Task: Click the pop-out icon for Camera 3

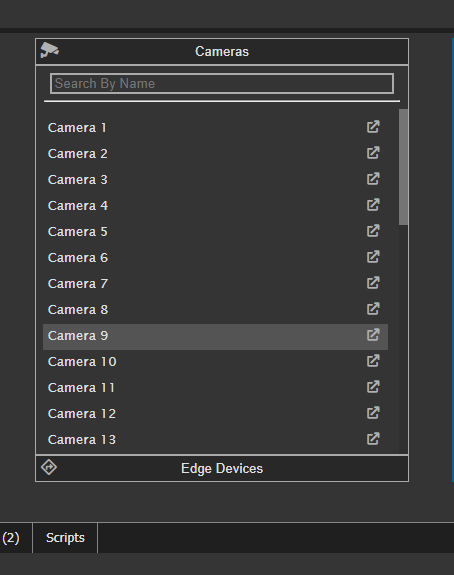Action: click(373, 179)
